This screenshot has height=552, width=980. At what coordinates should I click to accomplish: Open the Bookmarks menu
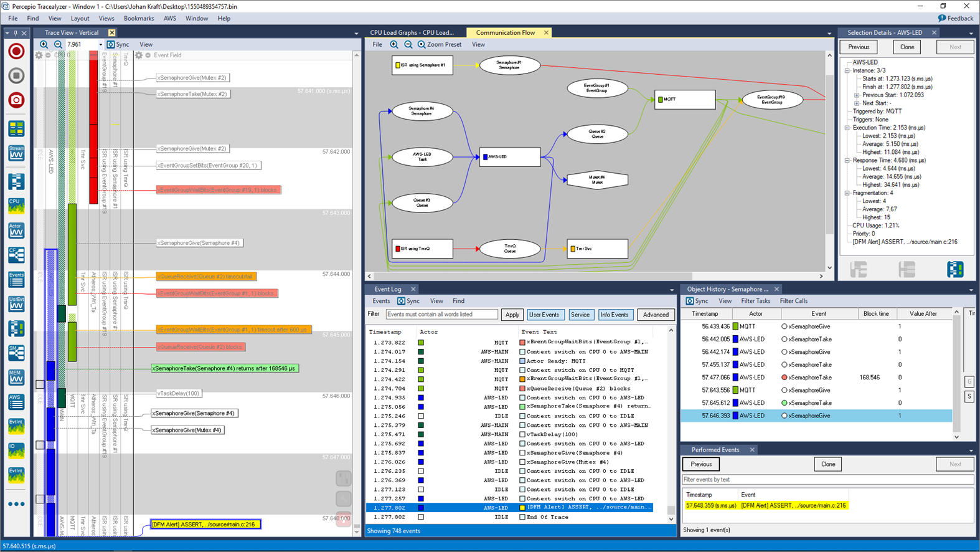pyautogui.click(x=139, y=18)
